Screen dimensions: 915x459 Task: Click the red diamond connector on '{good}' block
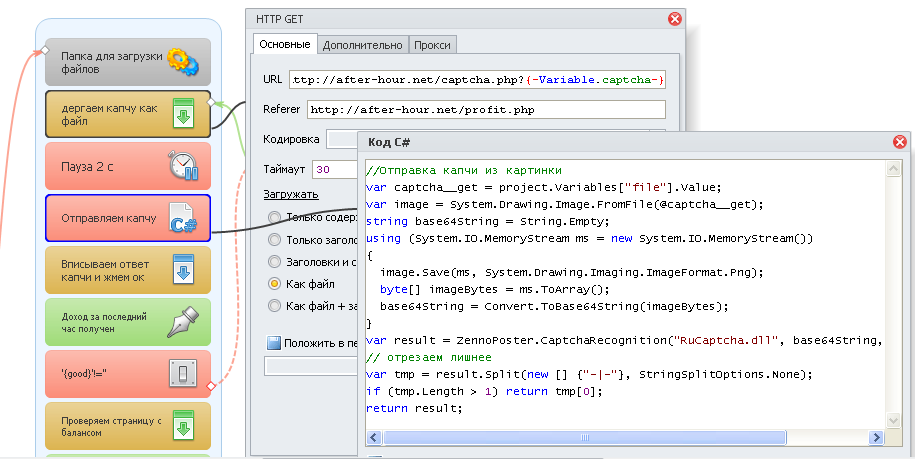tap(211, 386)
